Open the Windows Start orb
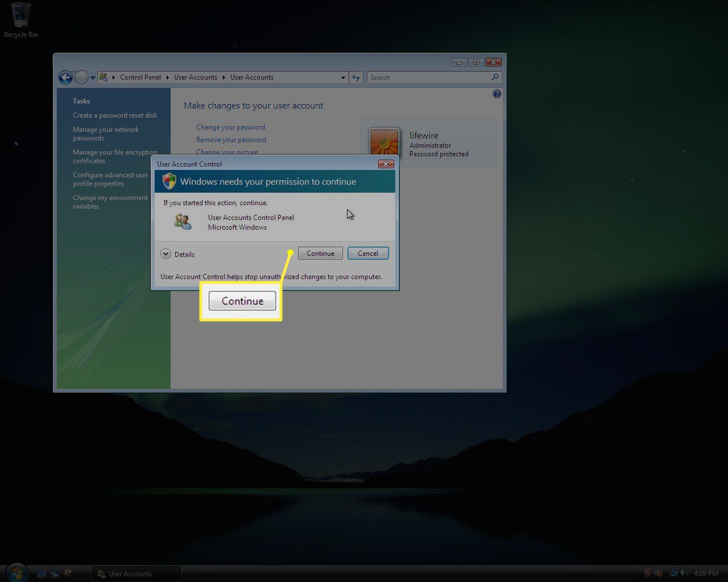Image resolution: width=728 pixels, height=582 pixels. coord(16,572)
